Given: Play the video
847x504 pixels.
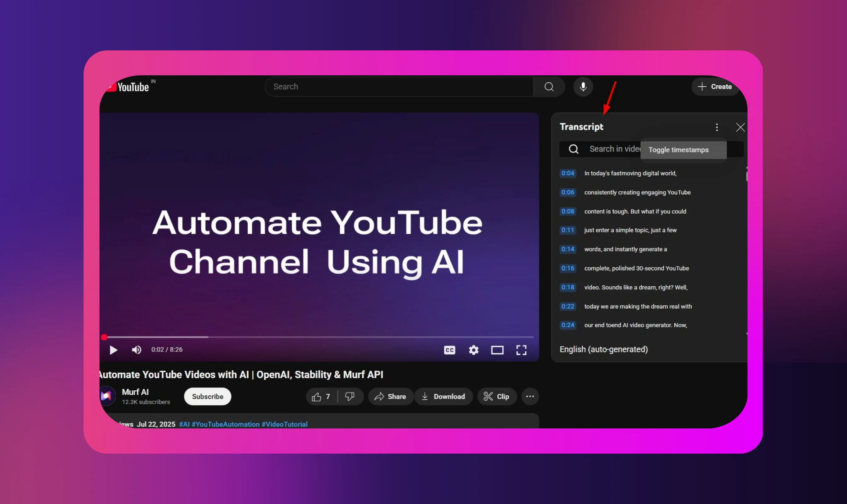Looking at the screenshot, I should (113, 350).
